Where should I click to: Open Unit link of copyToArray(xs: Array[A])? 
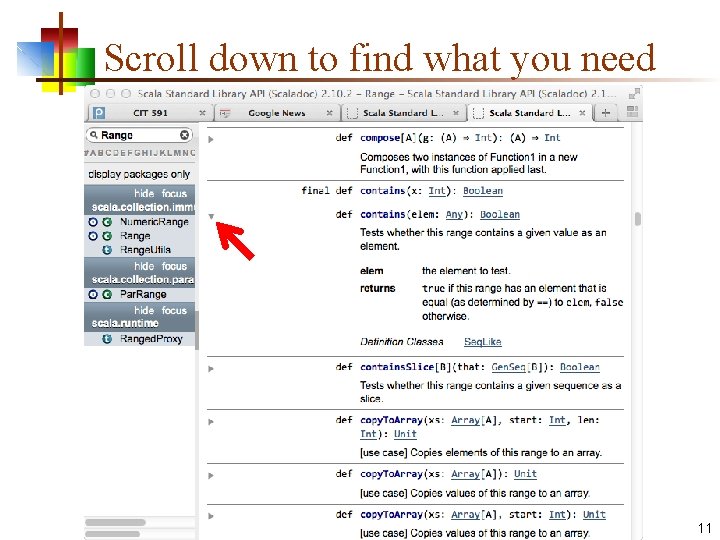tap(525, 474)
